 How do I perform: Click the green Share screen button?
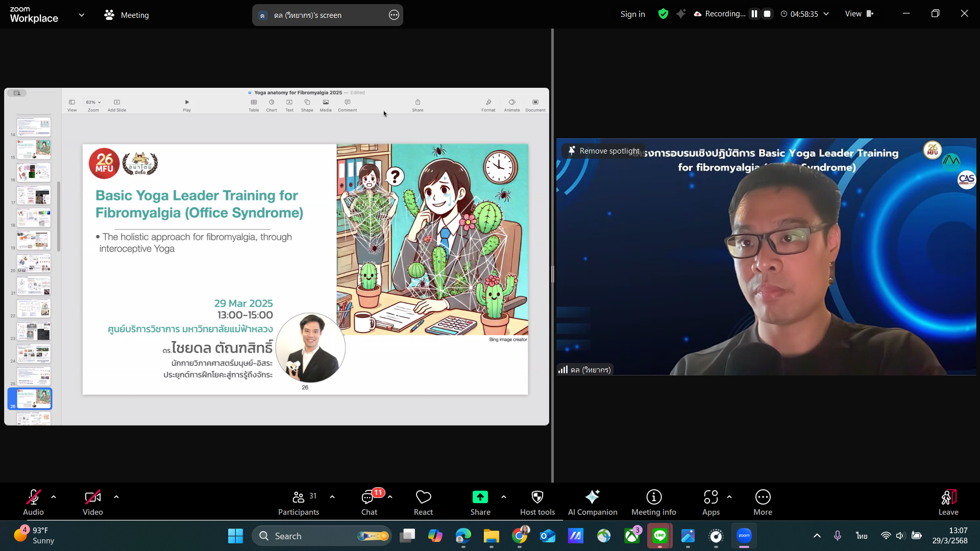tap(480, 497)
